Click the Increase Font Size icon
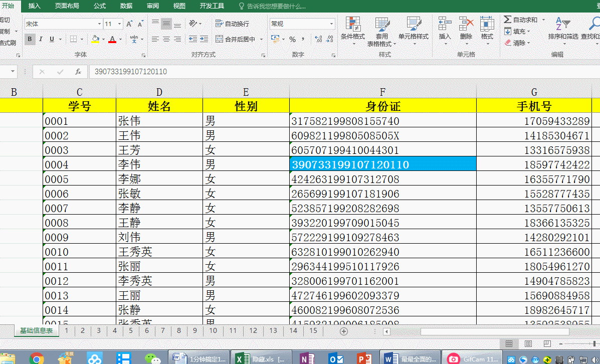 coord(129,24)
